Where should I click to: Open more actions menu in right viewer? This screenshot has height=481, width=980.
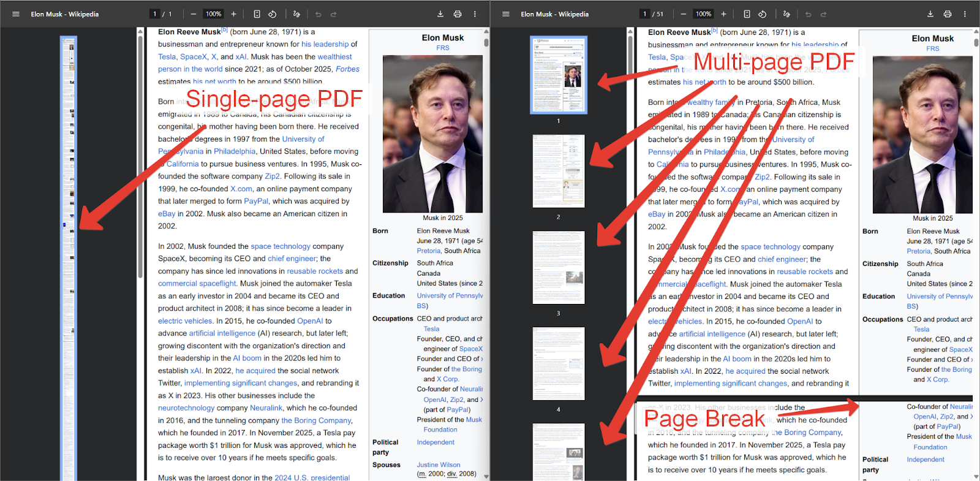[x=965, y=14]
